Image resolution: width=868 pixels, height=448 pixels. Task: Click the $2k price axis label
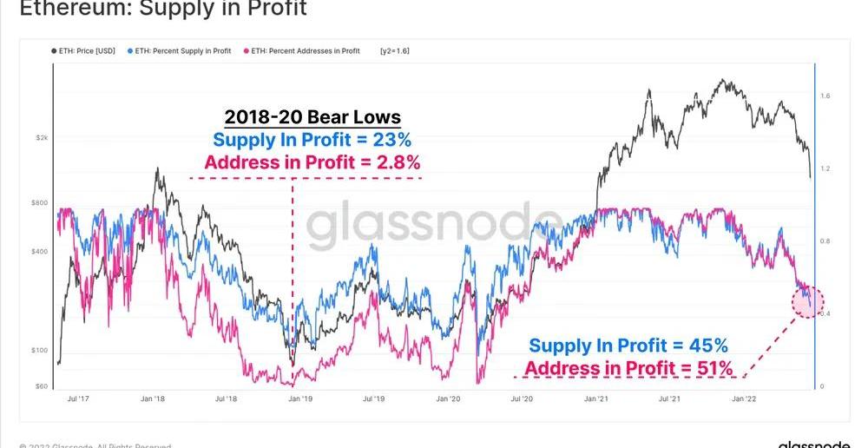42,138
